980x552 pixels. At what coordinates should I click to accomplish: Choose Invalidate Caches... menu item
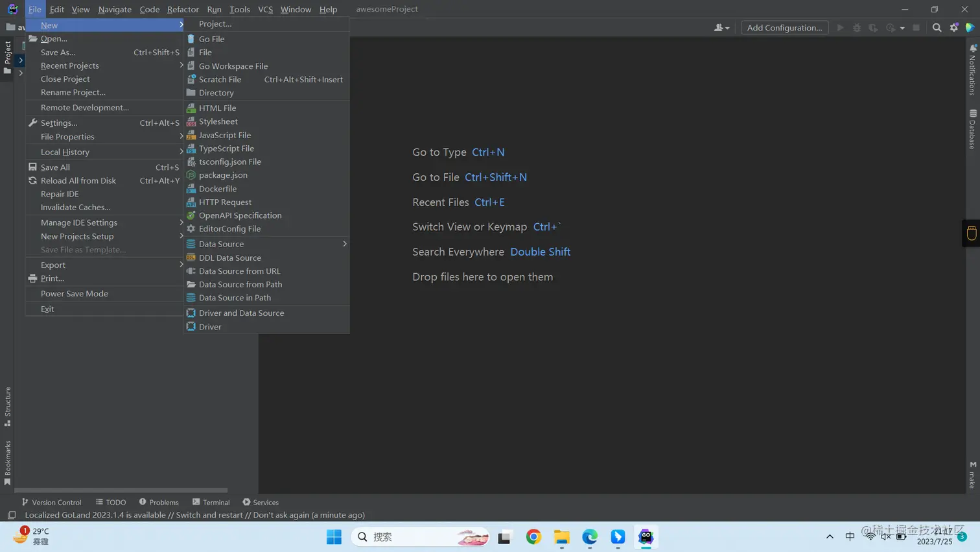(x=104, y=208)
